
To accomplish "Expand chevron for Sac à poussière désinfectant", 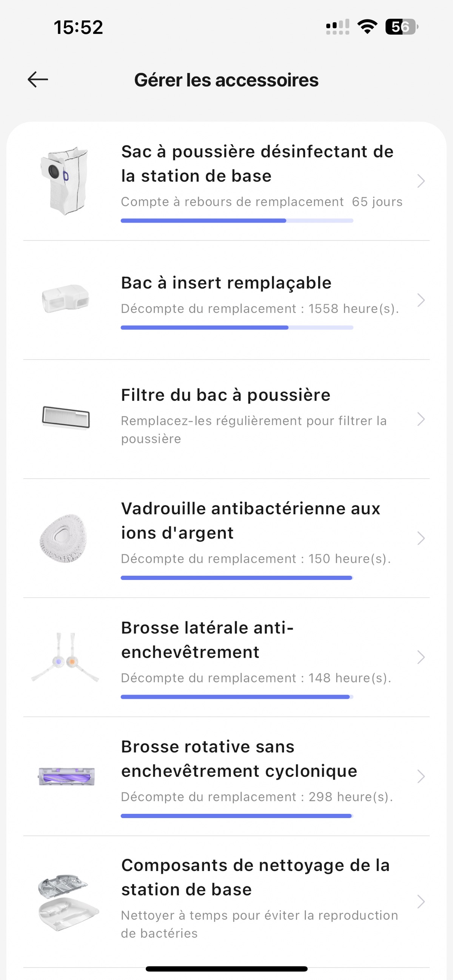I will pos(421,181).
